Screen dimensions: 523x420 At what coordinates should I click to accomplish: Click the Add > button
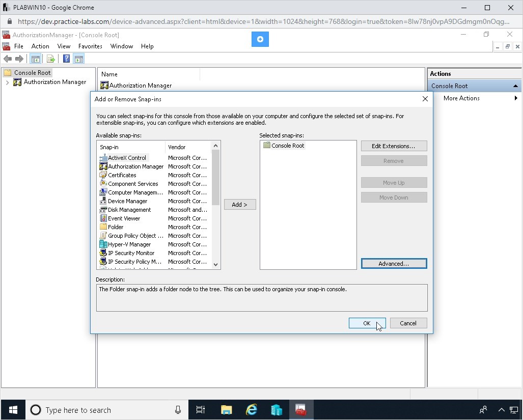click(240, 204)
